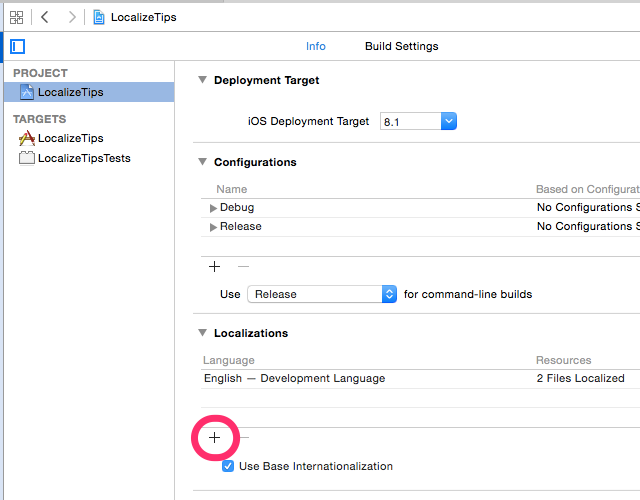640x500 pixels.
Task: Click the PROJECT section heading
Action: (40, 73)
